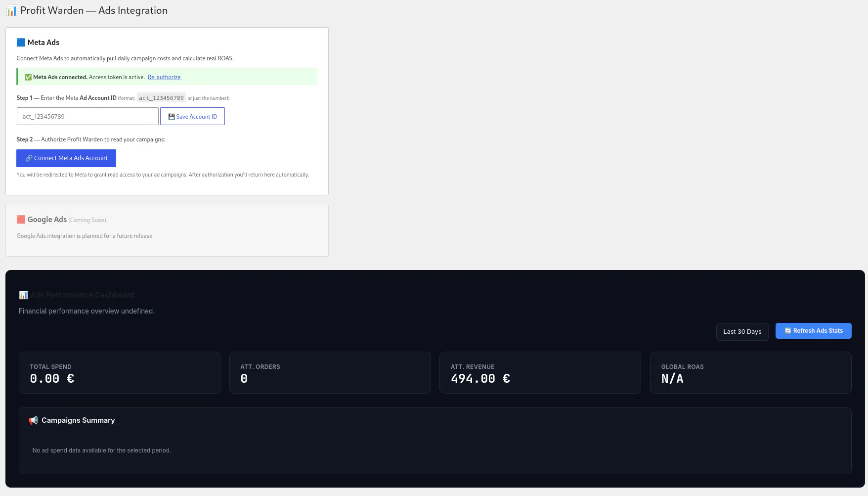Click the green checkmark connected icon
Image resolution: width=868 pixels, height=496 pixels.
click(x=28, y=77)
